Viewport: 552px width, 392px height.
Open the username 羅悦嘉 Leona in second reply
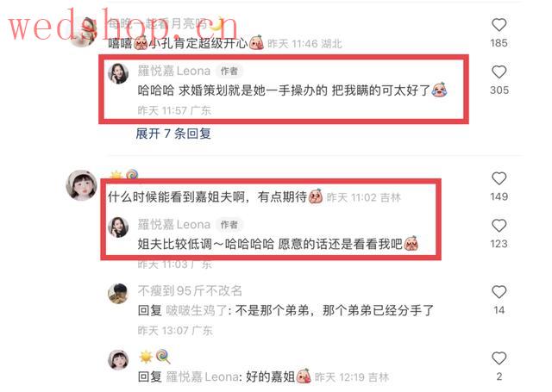click(174, 224)
